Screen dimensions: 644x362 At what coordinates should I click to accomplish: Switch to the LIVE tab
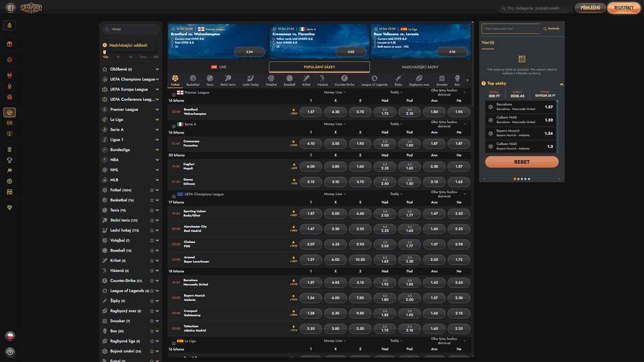click(x=219, y=67)
